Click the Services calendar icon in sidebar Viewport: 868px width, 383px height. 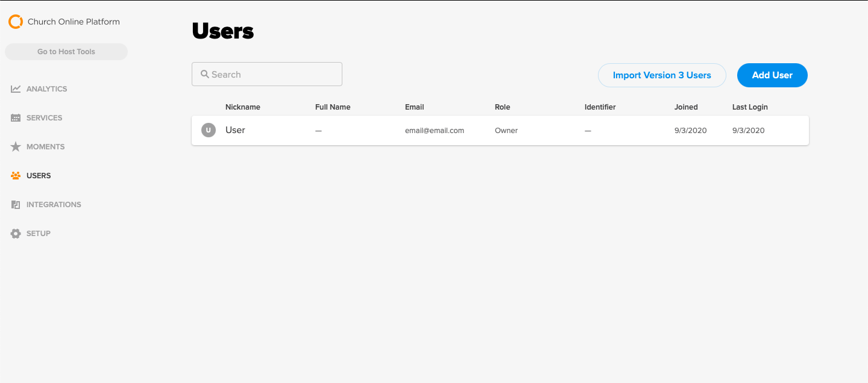click(x=16, y=118)
